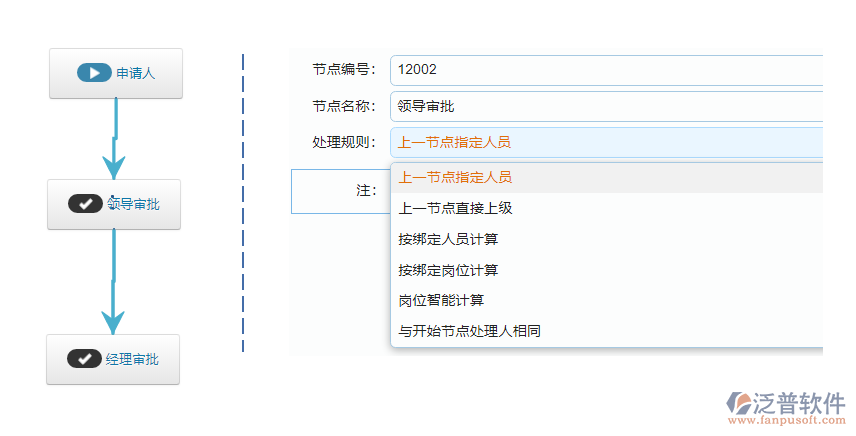Click the 节点名称 input field
The image size is (856, 436).
click(605, 106)
